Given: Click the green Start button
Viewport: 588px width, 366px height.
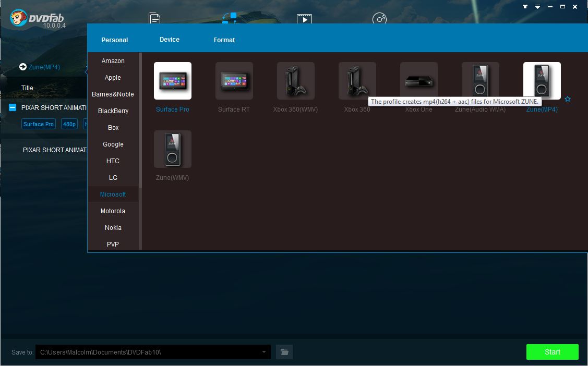Looking at the screenshot, I should 553,352.
